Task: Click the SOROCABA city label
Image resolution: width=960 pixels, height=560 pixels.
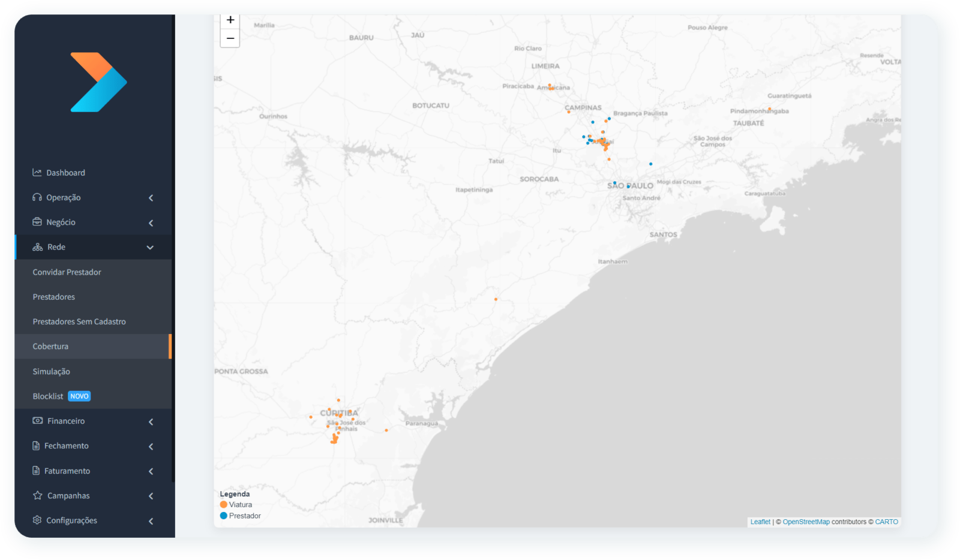Action: click(539, 179)
